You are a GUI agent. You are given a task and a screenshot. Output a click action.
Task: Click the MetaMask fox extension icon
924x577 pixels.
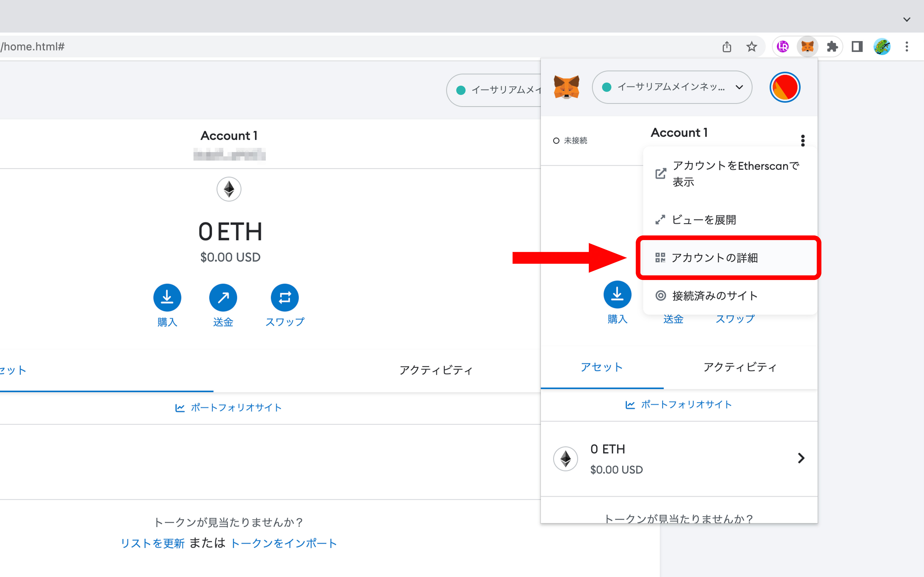coord(807,47)
